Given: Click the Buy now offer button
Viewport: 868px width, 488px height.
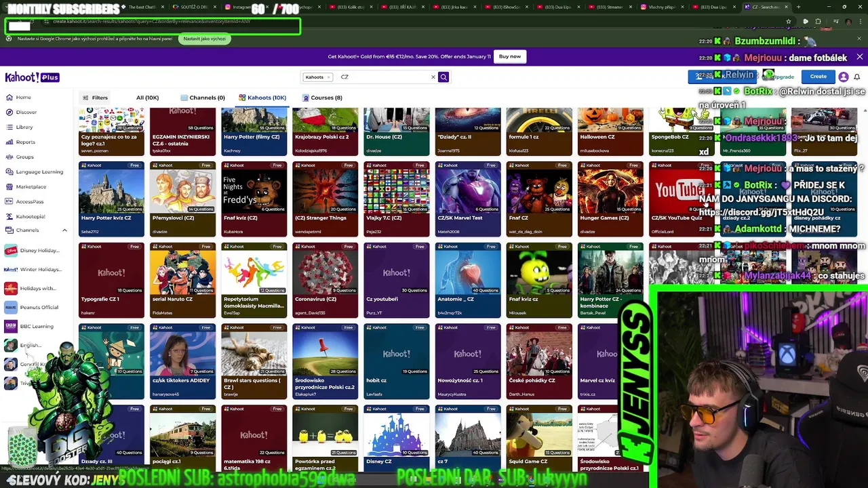Looking at the screenshot, I should point(510,56).
